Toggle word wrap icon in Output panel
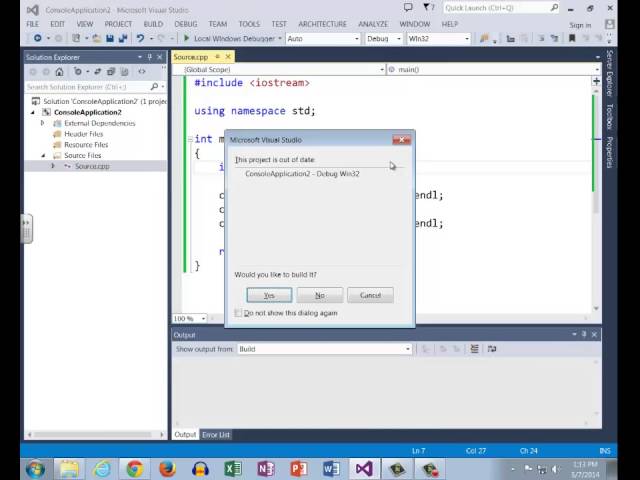The height and width of the screenshot is (480, 640). pyautogui.click(x=492, y=349)
